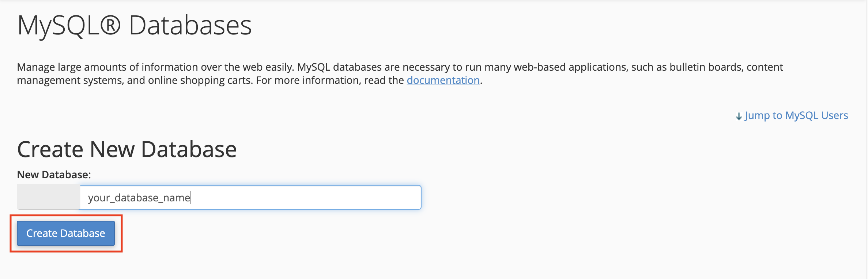Click the blue Create Database button
Viewport: 868px width, 279px height.
coord(66,233)
